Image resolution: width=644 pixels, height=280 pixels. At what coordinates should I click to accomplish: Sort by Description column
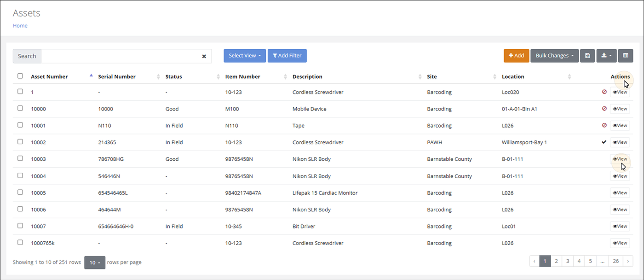(x=307, y=76)
